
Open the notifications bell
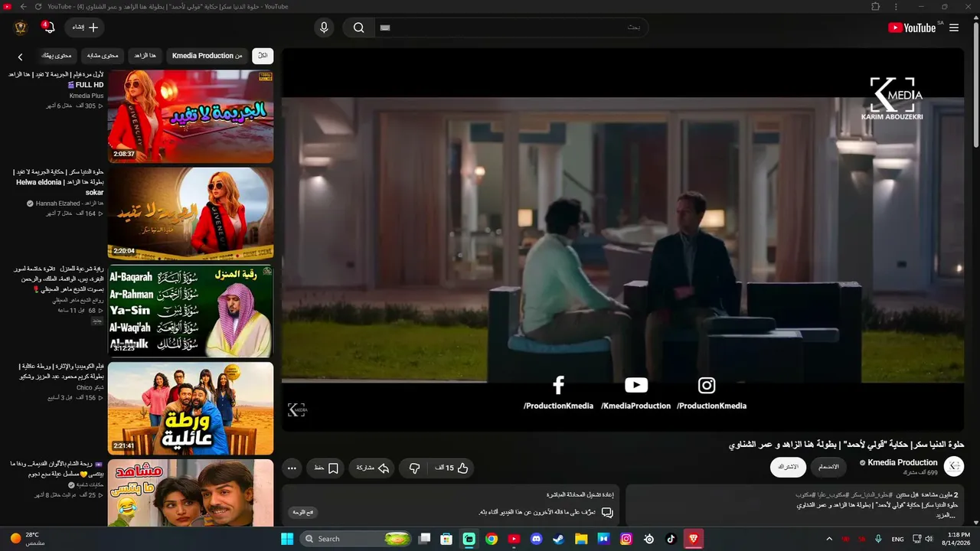pos(49,28)
